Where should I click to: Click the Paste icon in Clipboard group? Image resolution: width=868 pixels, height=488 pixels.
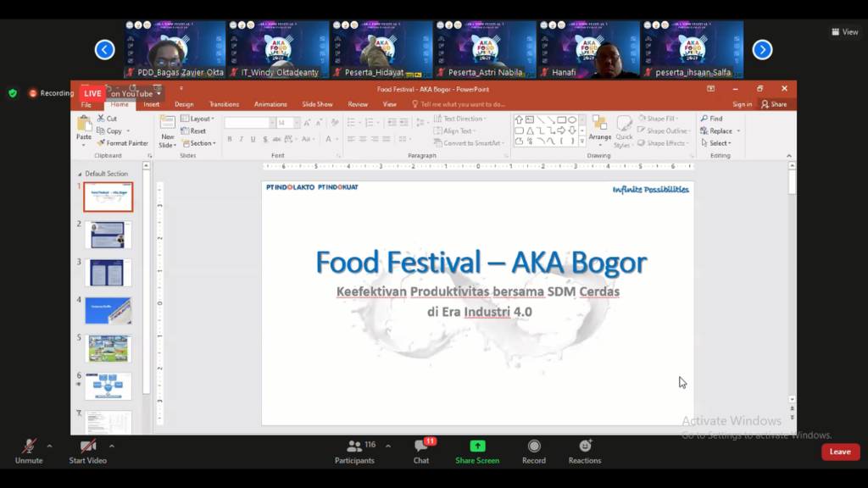(84, 127)
